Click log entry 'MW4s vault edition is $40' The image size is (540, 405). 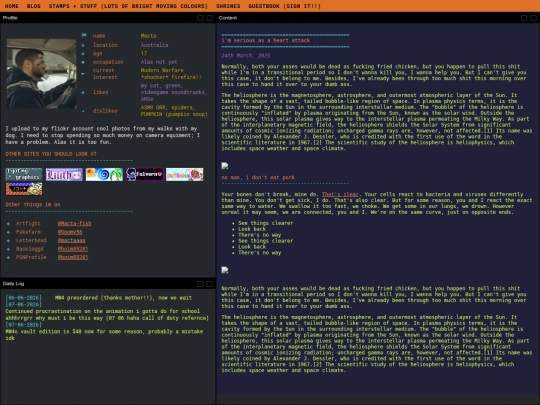coord(104,335)
